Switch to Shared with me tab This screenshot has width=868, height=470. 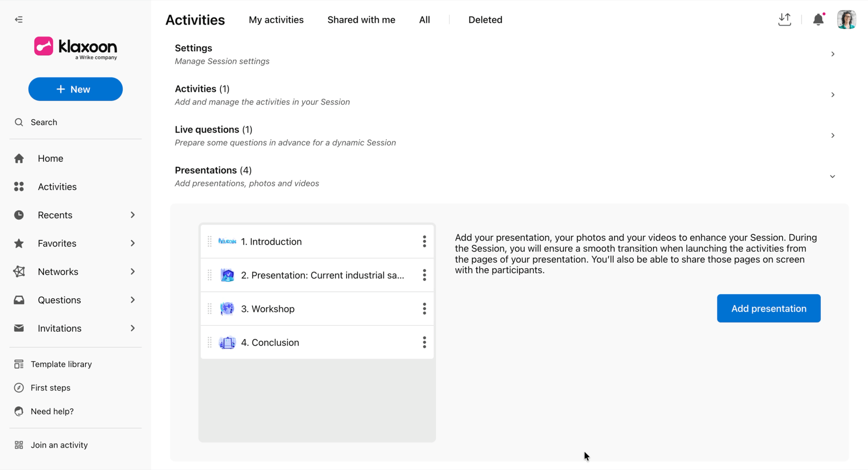[x=361, y=20]
